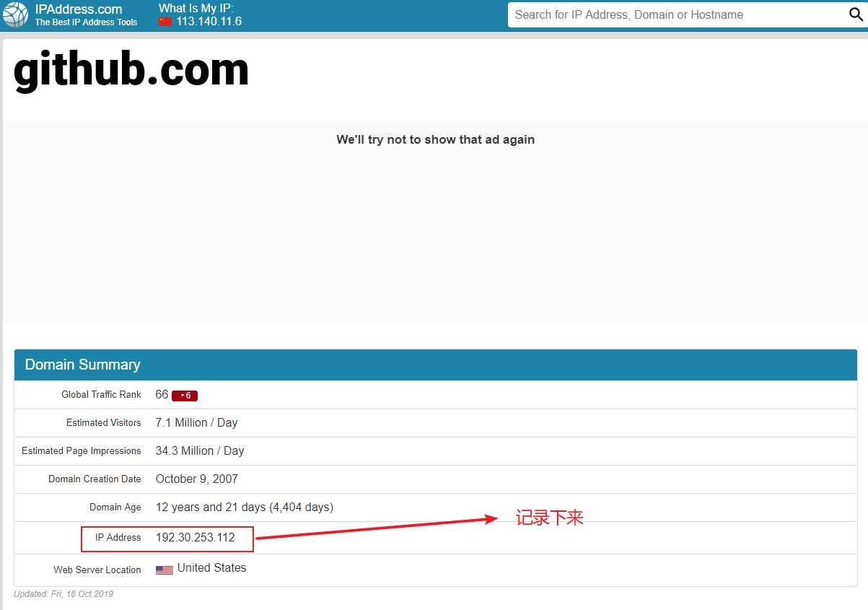Screen dimensions: 868x610
Task: Click the 'We'll try not to show that ad again' message
Action: pos(436,140)
